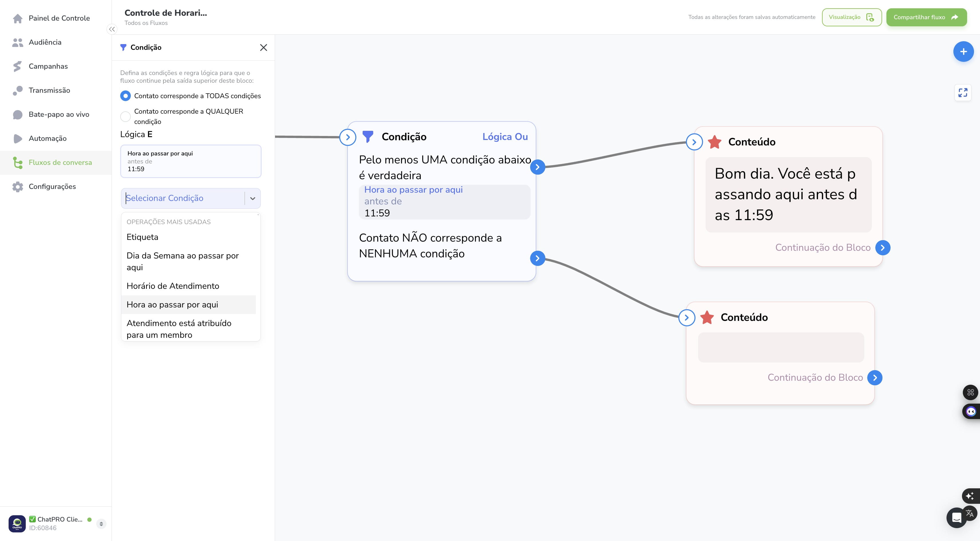Open the support chat bubble widget
The height and width of the screenshot is (541, 980).
pos(957,518)
